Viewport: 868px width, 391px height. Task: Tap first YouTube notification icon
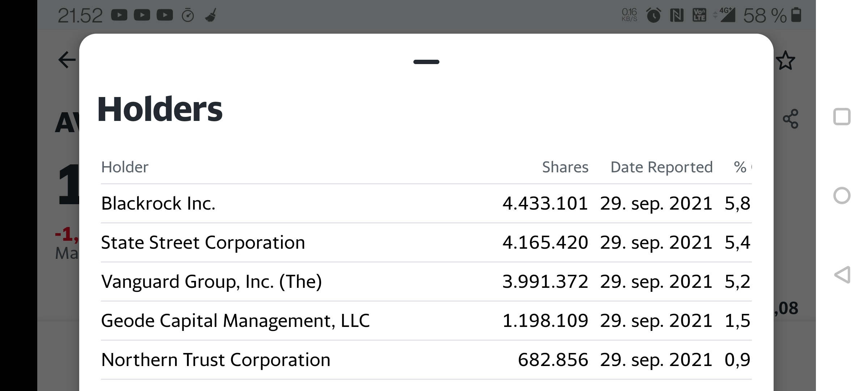(119, 15)
